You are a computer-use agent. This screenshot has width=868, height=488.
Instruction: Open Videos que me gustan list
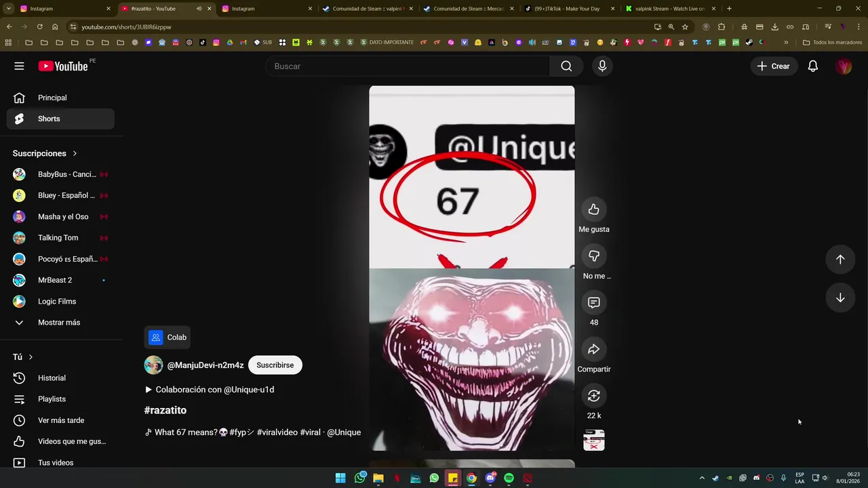(x=60, y=441)
